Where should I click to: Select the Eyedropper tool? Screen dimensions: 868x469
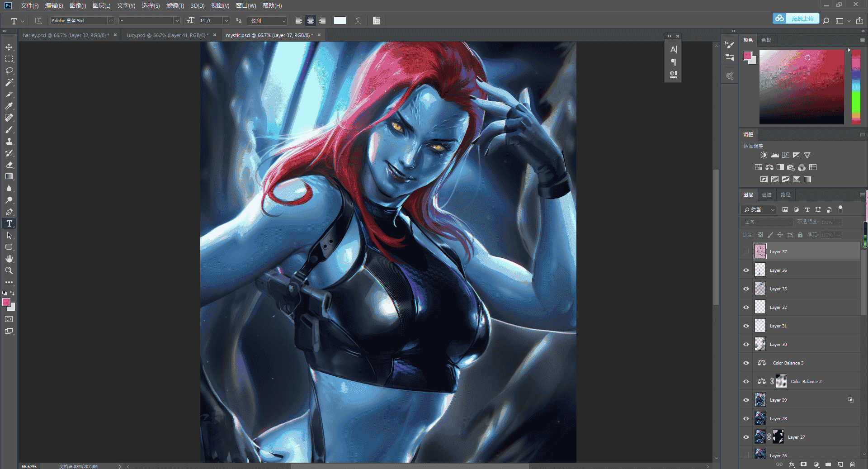click(x=9, y=106)
